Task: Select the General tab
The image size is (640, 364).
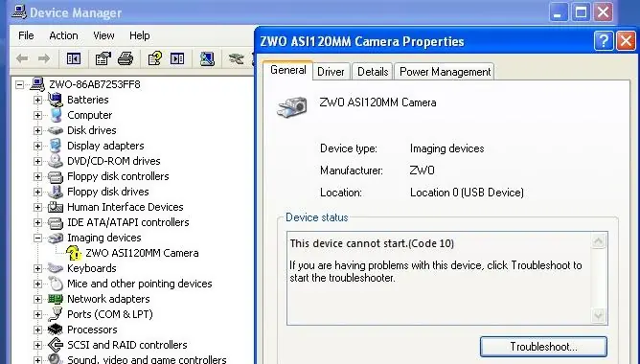Action: click(x=287, y=70)
